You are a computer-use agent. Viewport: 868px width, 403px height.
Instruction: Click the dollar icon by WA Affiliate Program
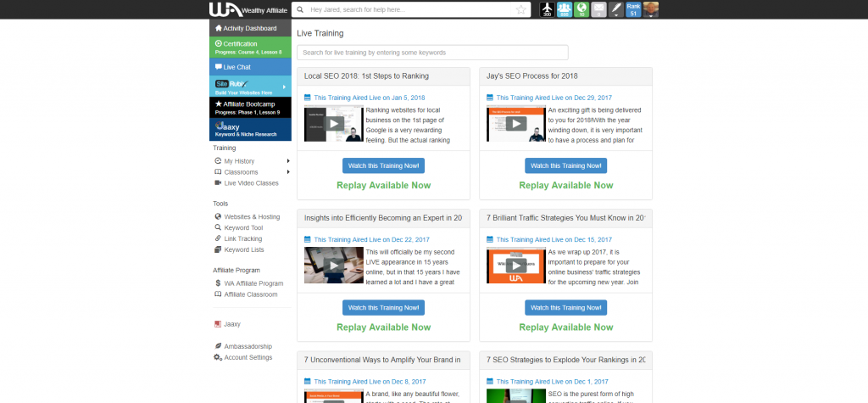[x=218, y=283]
